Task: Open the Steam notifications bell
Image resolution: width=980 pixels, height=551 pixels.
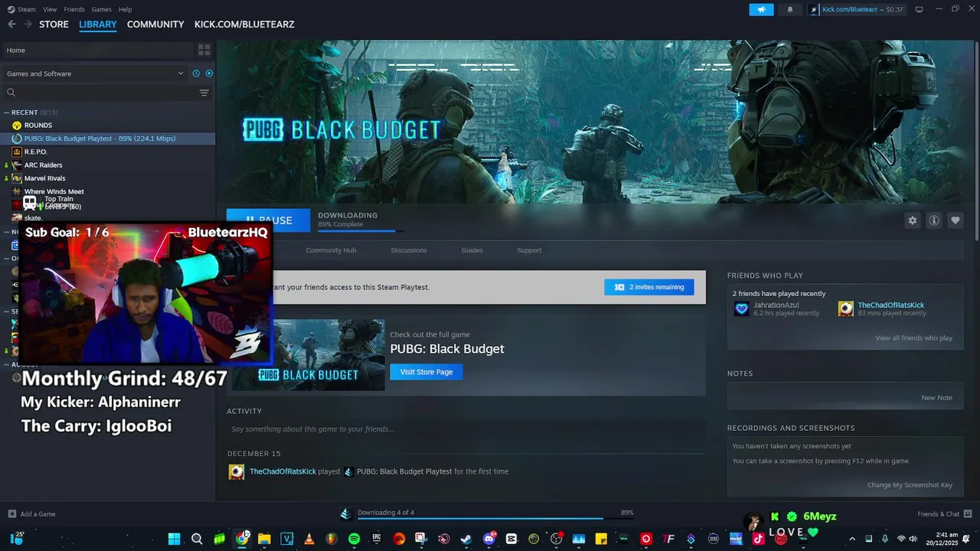Action: (790, 9)
